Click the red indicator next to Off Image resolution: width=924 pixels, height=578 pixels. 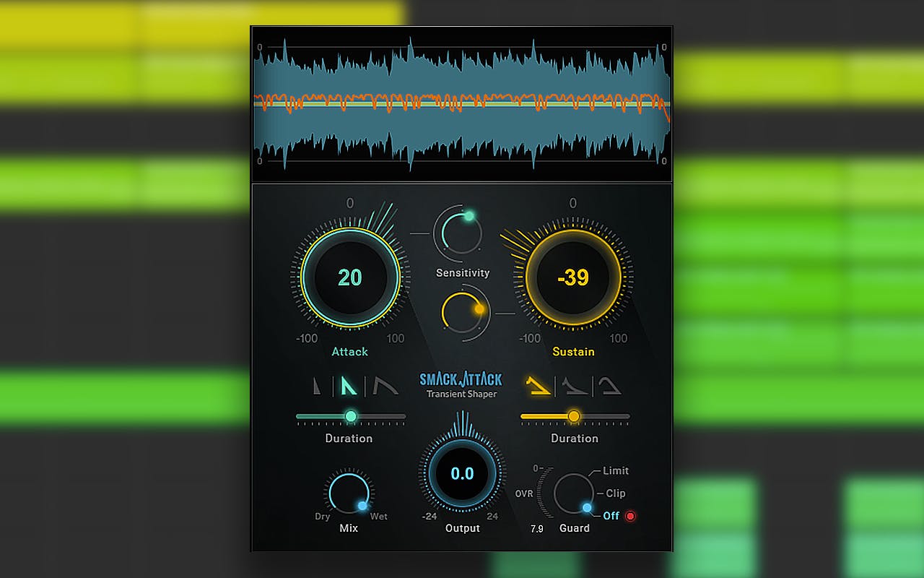click(x=630, y=516)
